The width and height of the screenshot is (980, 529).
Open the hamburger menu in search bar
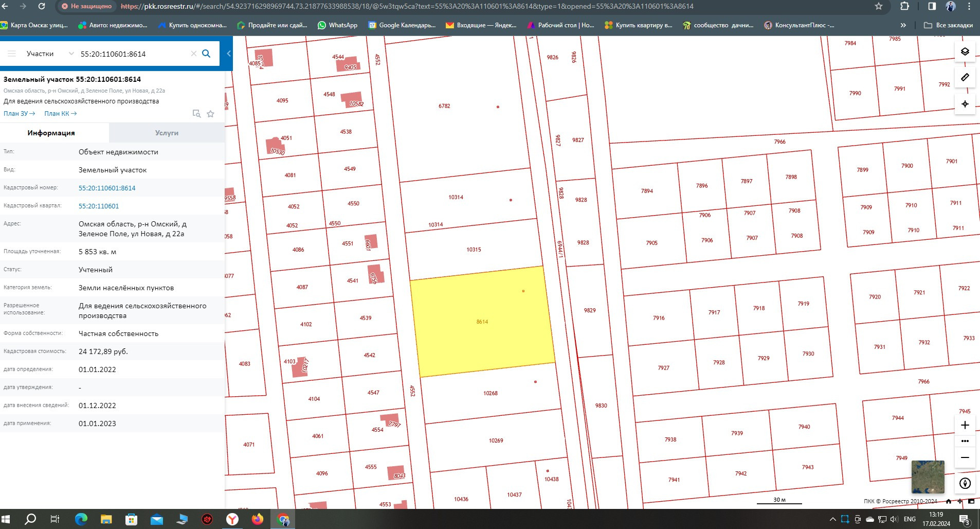pos(12,54)
